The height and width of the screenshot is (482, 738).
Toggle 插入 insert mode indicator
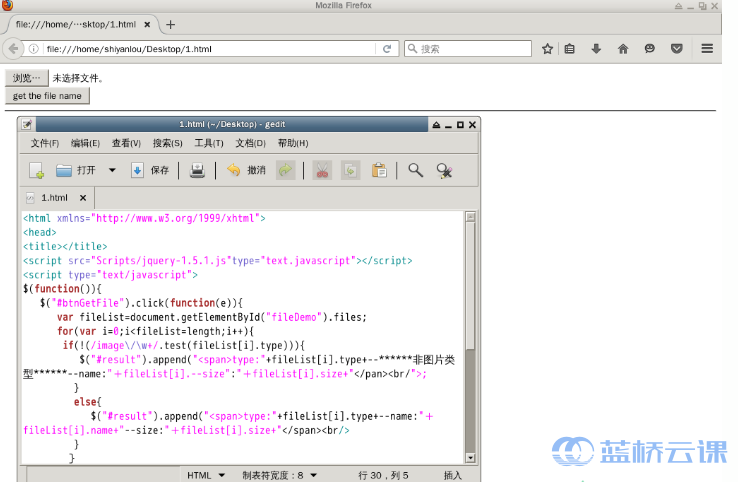452,475
